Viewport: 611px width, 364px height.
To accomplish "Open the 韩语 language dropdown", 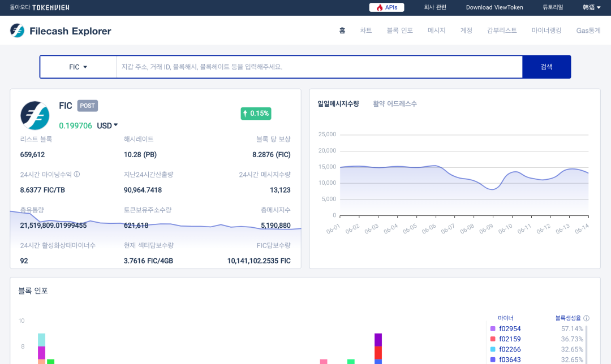I will click(591, 7).
